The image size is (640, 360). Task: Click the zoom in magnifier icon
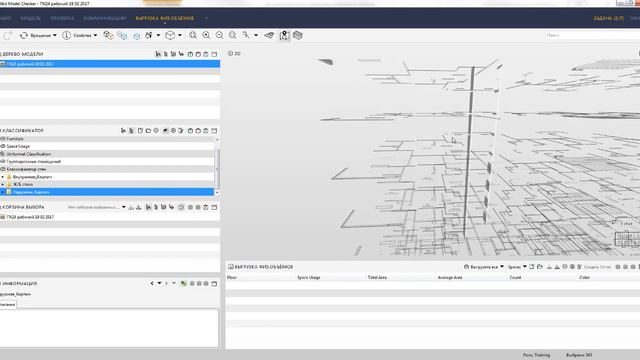coord(206,36)
